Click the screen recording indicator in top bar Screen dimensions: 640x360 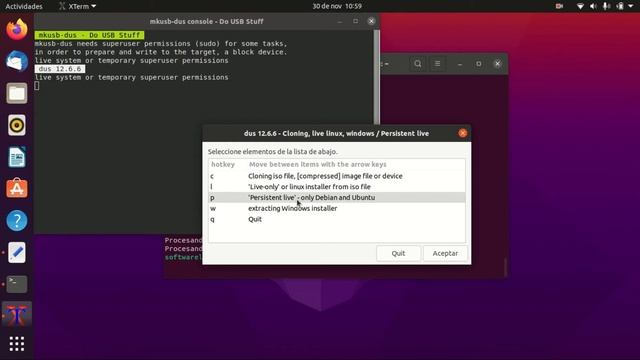559,6
